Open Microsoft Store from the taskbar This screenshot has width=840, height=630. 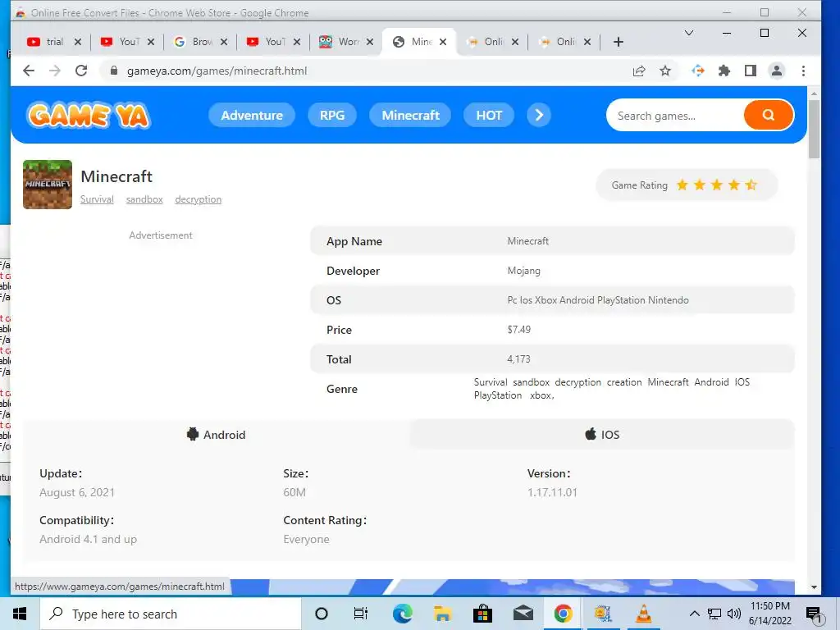click(482, 614)
